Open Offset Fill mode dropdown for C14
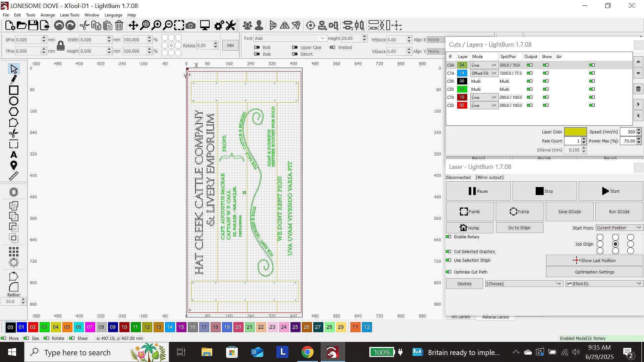Image resolution: width=644 pixels, height=362 pixels. pos(484,73)
